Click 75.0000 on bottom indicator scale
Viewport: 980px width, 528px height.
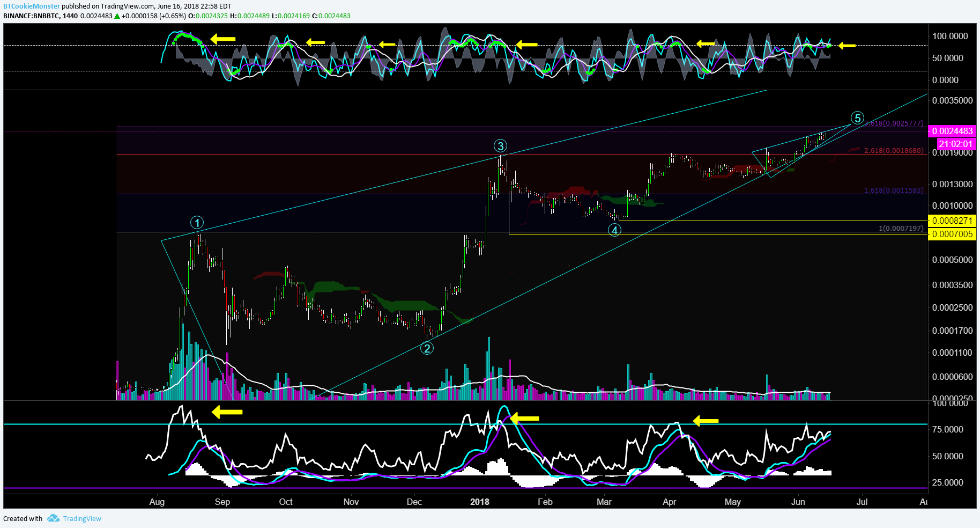click(x=947, y=429)
